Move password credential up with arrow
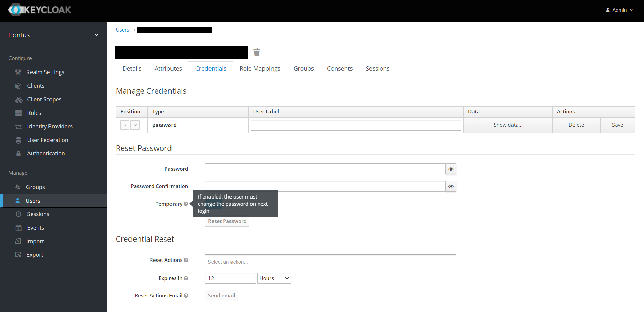644x312 pixels. pyautogui.click(x=125, y=125)
